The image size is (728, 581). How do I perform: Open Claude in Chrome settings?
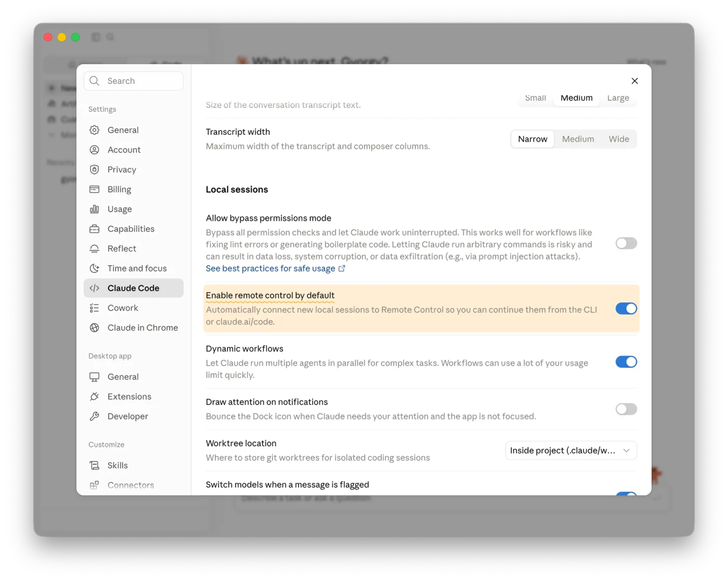(x=134, y=327)
